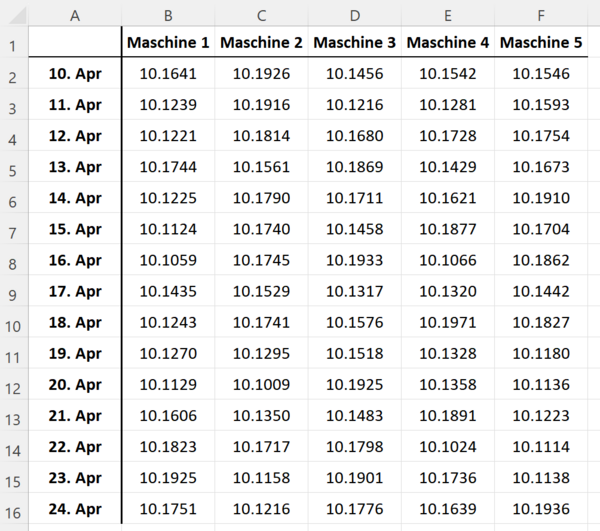The image size is (600, 531).
Task: Click cell with value 10.1606
Action: click(x=168, y=415)
